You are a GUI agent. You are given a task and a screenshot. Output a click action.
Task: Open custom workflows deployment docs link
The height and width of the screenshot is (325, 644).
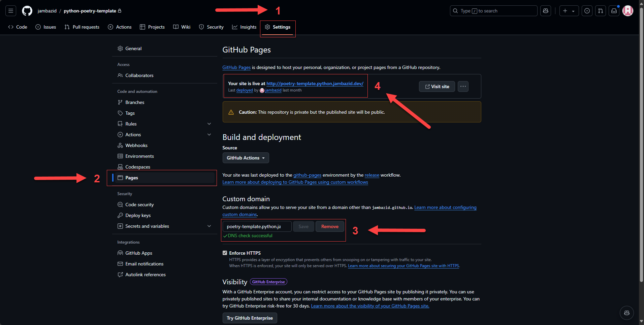tap(295, 182)
